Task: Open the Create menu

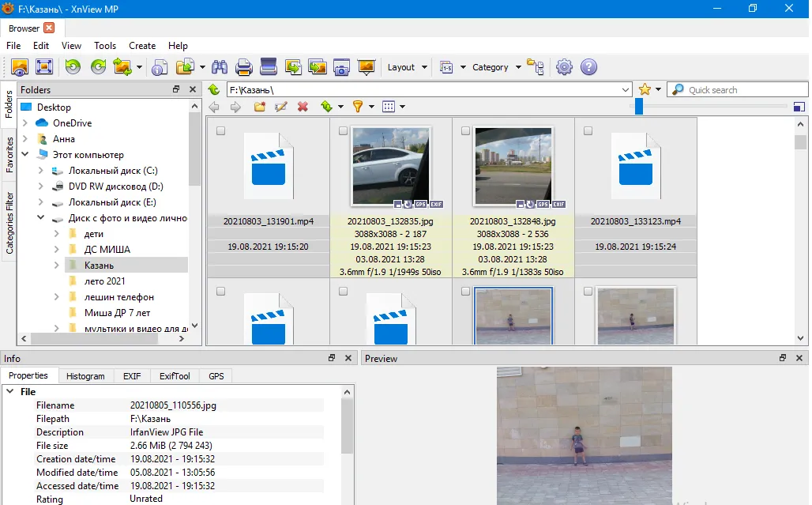Action: pos(142,46)
